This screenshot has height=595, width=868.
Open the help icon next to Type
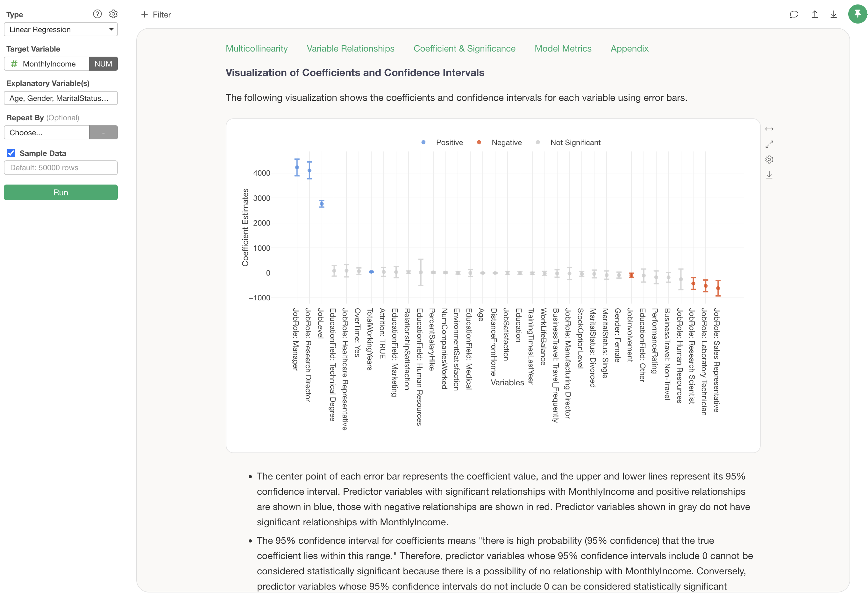click(97, 14)
